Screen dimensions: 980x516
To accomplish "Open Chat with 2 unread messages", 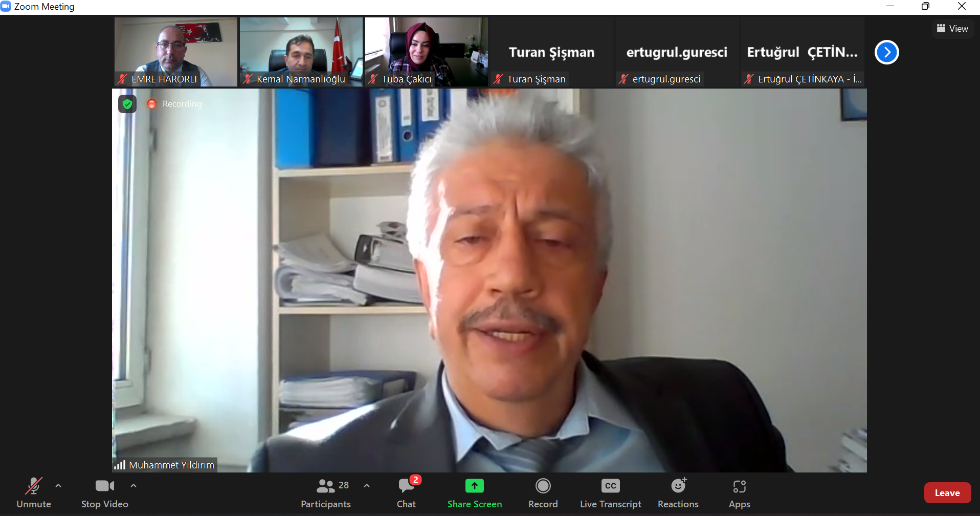I will [407, 492].
